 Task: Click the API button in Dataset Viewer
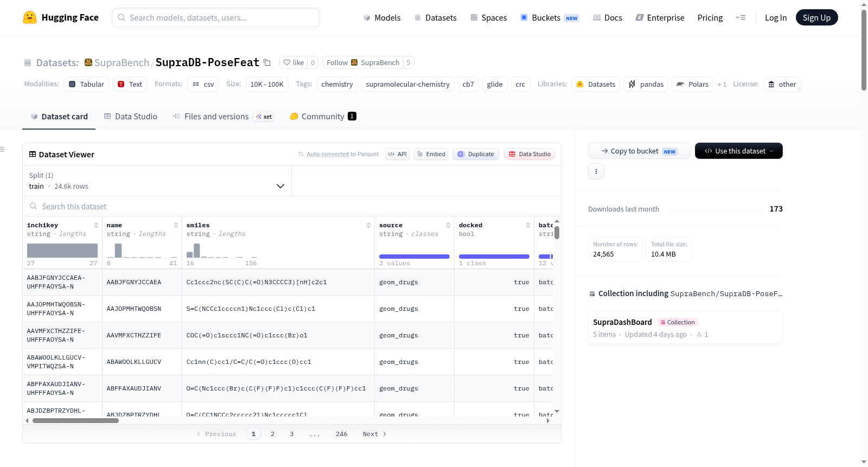398,154
